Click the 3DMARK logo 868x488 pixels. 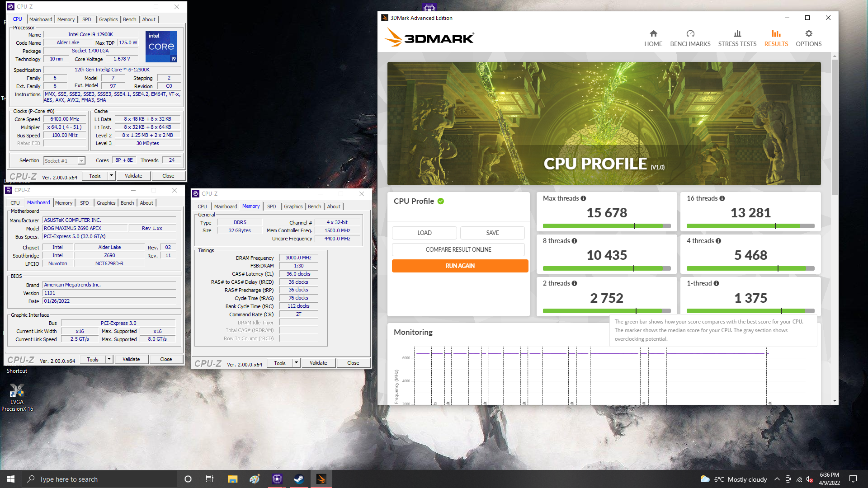point(429,38)
